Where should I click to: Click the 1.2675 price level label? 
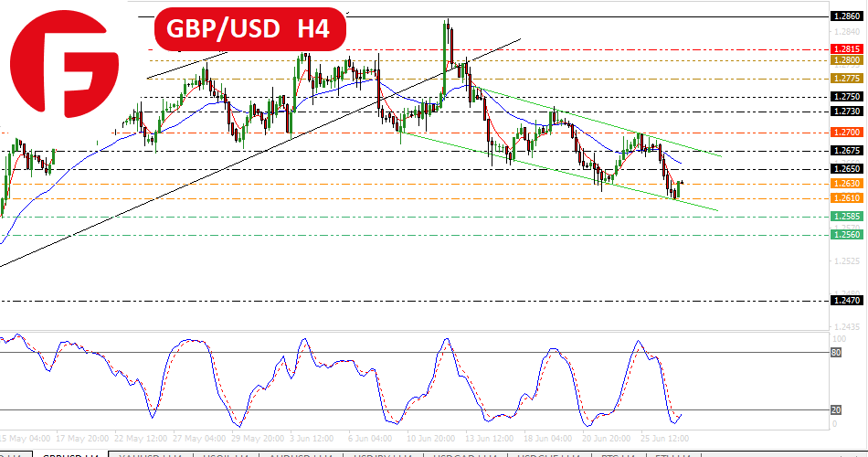coord(846,151)
